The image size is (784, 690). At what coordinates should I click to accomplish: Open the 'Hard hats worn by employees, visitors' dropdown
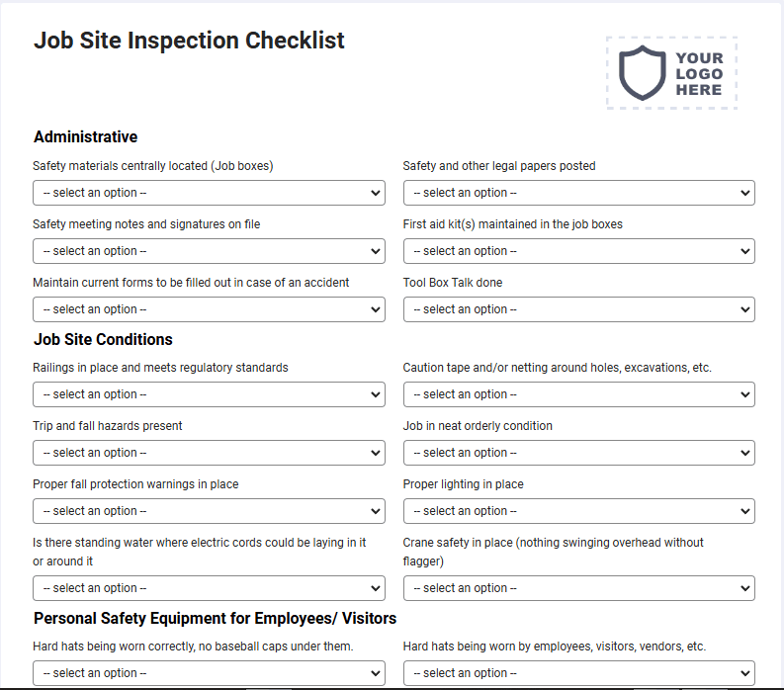[x=579, y=673]
